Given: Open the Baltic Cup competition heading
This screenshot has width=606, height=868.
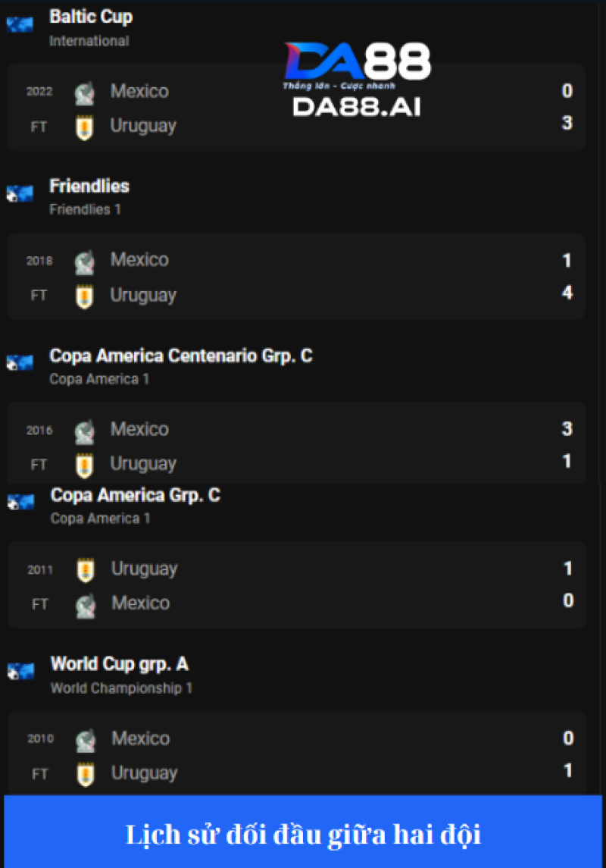Looking at the screenshot, I should [x=91, y=17].
